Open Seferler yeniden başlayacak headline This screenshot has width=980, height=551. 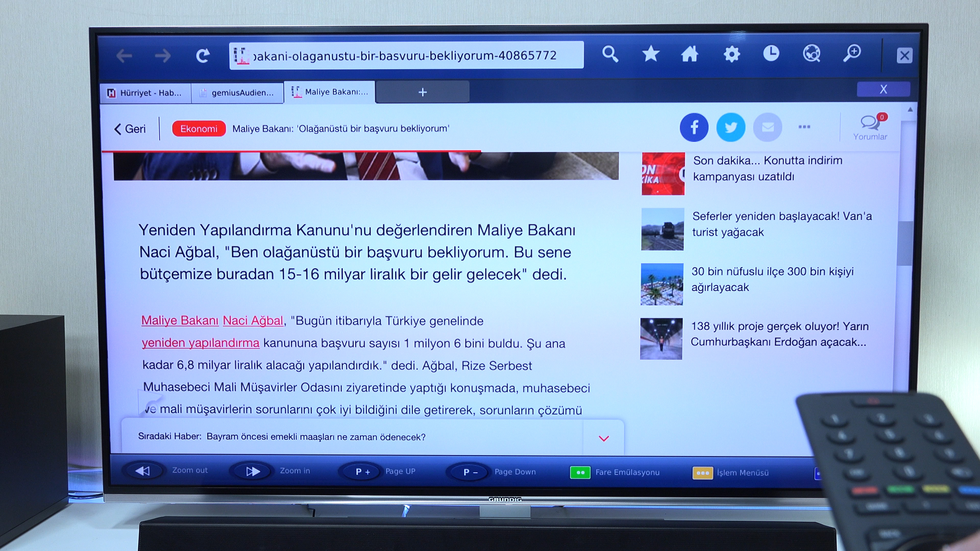point(782,224)
